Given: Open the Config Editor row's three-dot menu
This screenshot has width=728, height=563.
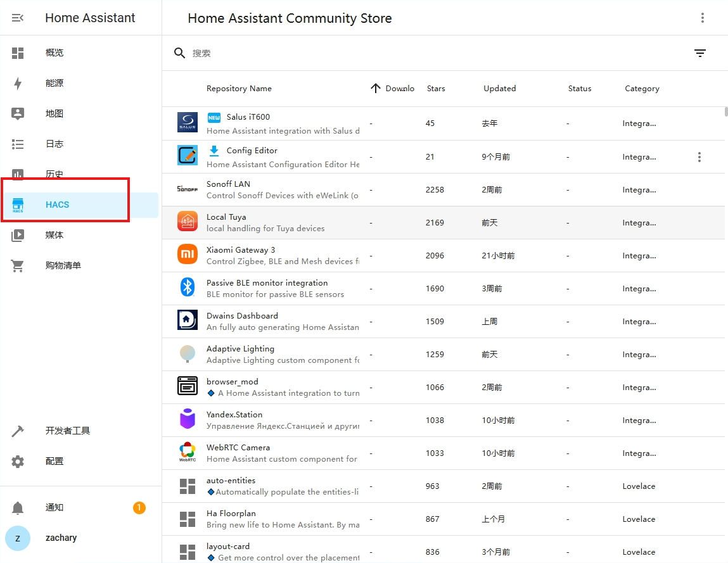Looking at the screenshot, I should click(699, 157).
